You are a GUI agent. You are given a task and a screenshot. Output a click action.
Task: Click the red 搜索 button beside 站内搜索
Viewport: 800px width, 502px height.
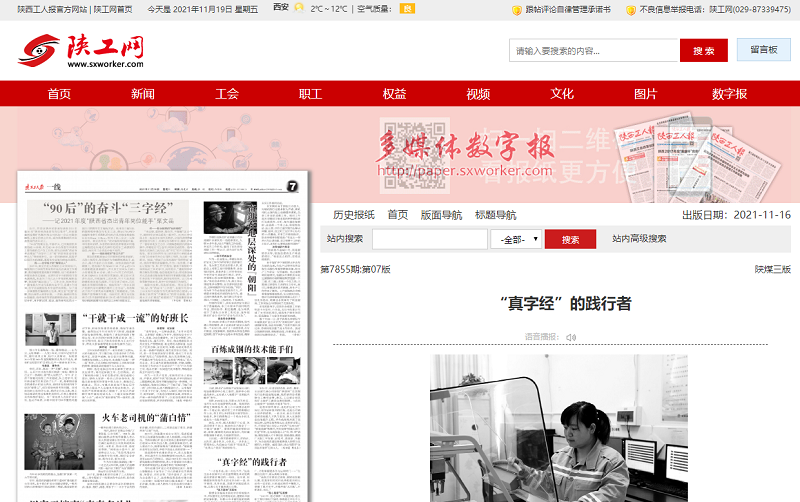click(x=570, y=239)
